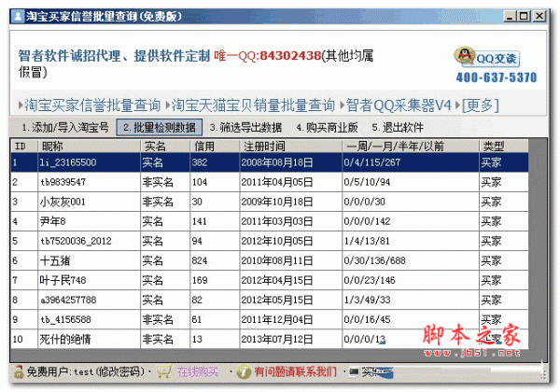Image resolution: width=560 pixels, height=392 pixels.
Task: Select row 小灰灰001
Action: [270, 202]
